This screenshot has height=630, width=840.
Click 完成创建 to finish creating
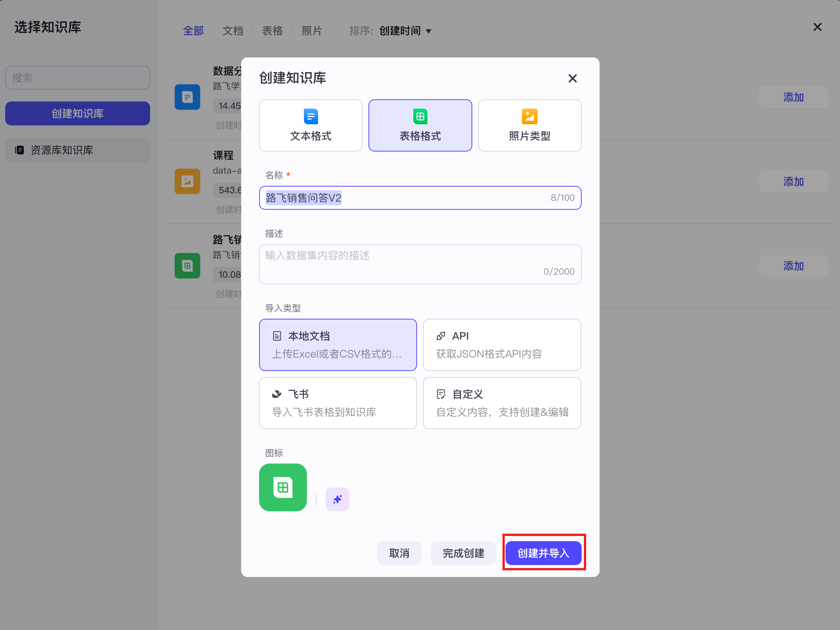tap(463, 553)
